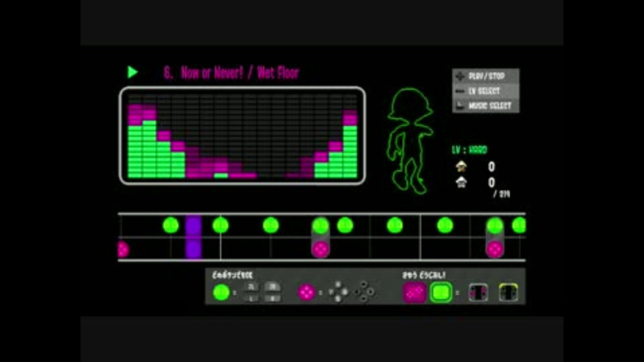Click the minus button icon beside LV SELECT
This screenshot has height=362, width=644.
tap(460, 91)
